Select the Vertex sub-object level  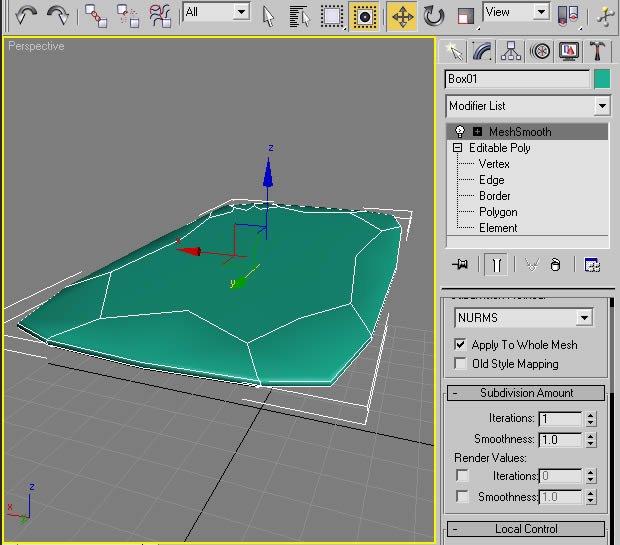tap(494, 164)
